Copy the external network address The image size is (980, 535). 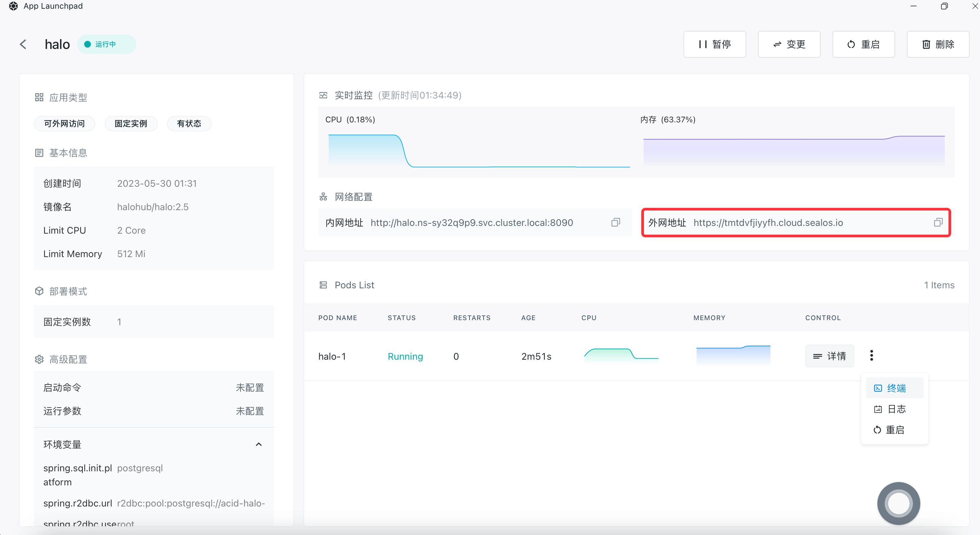(938, 223)
